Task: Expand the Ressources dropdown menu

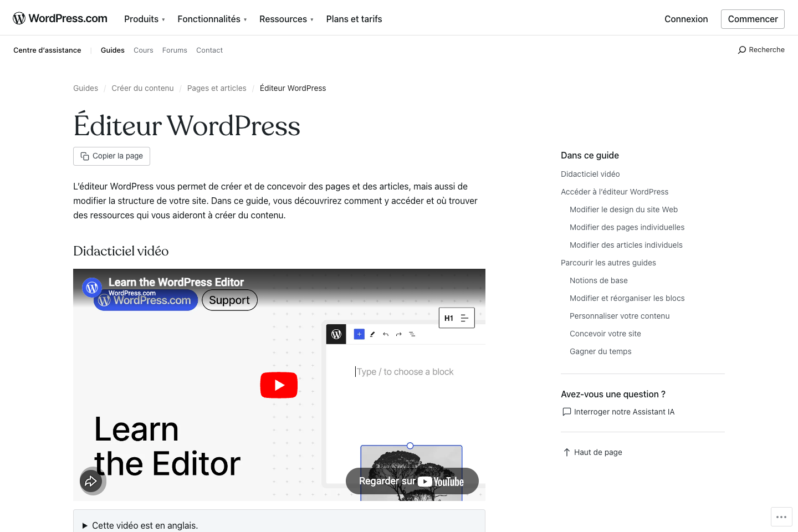Action: pyautogui.click(x=286, y=19)
